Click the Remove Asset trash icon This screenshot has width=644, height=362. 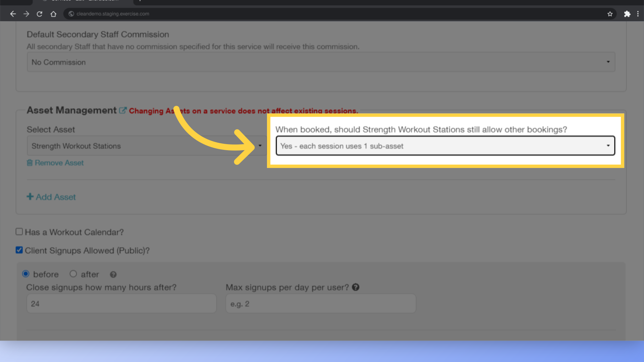tap(30, 163)
